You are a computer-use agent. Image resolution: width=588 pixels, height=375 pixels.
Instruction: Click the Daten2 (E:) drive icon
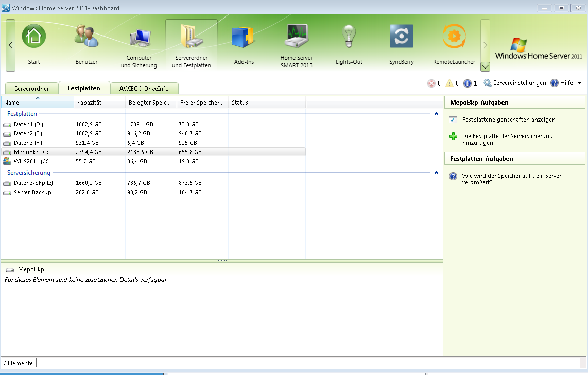click(x=7, y=134)
